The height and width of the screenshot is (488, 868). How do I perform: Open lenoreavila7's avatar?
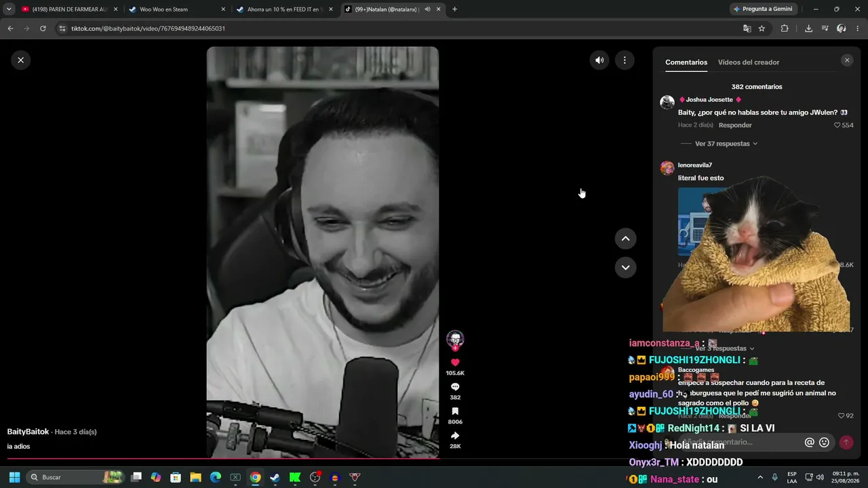pyautogui.click(x=667, y=168)
